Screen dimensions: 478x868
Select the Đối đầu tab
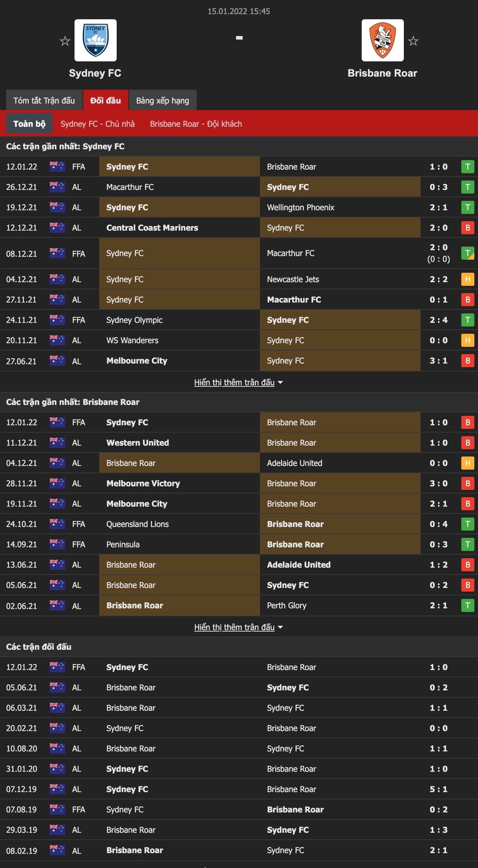tap(105, 100)
